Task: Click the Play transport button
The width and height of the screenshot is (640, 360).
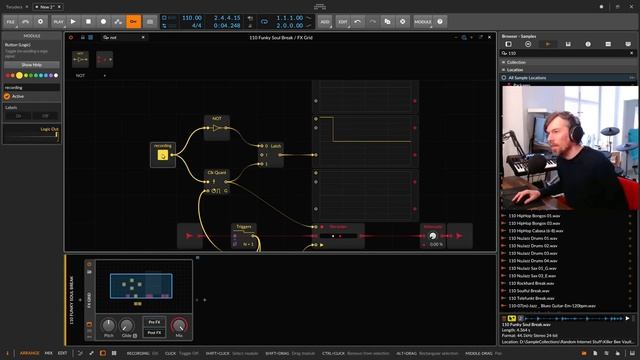Action: [73, 22]
